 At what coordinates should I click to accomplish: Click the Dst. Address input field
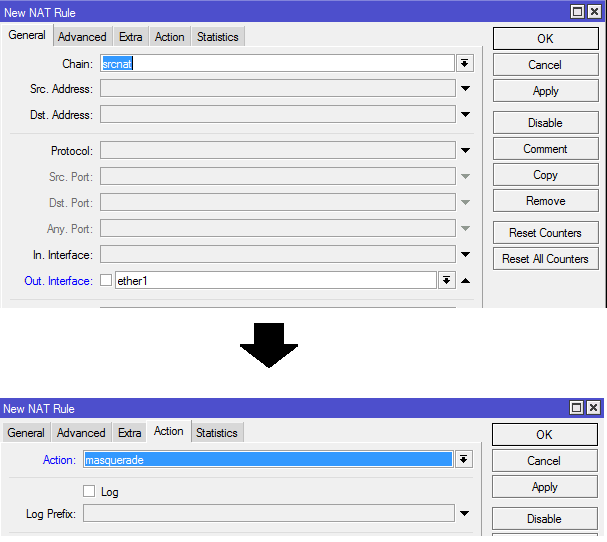(x=278, y=115)
